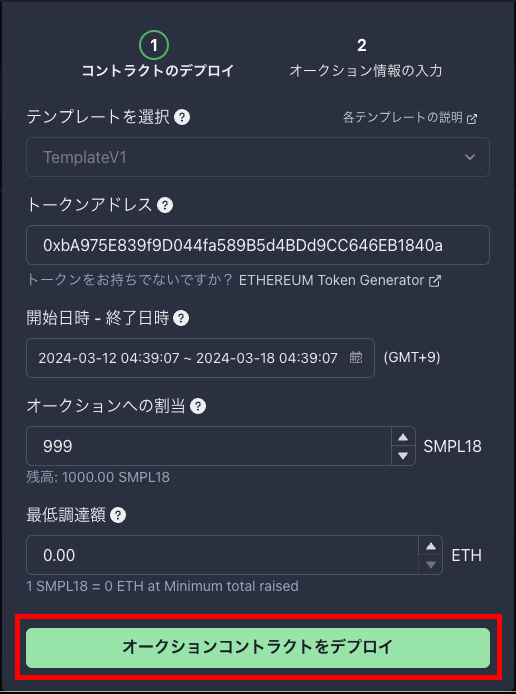
Task: Select step 1 コントラクトのデプロイ
Action: point(158,56)
